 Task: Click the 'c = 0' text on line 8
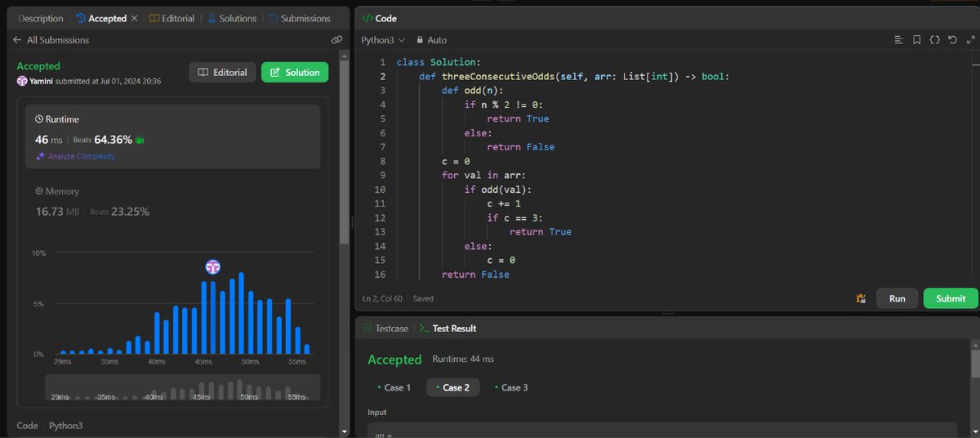(456, 161)
